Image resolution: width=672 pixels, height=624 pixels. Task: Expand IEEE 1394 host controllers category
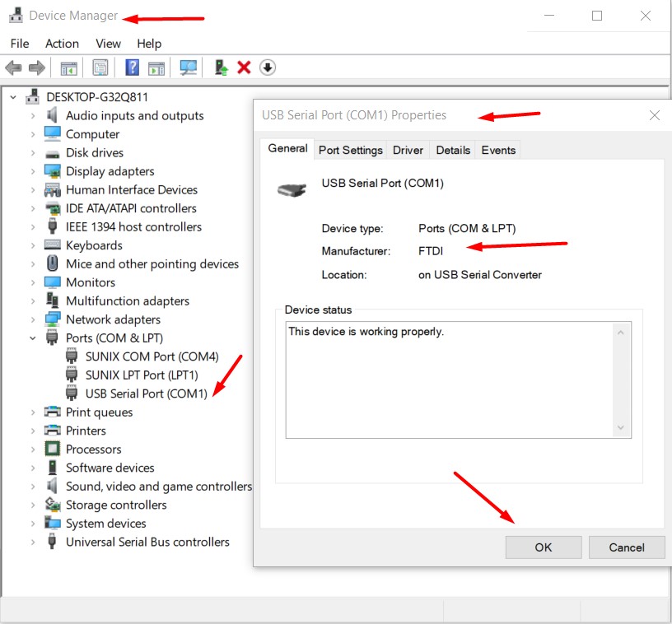(33, 227)
